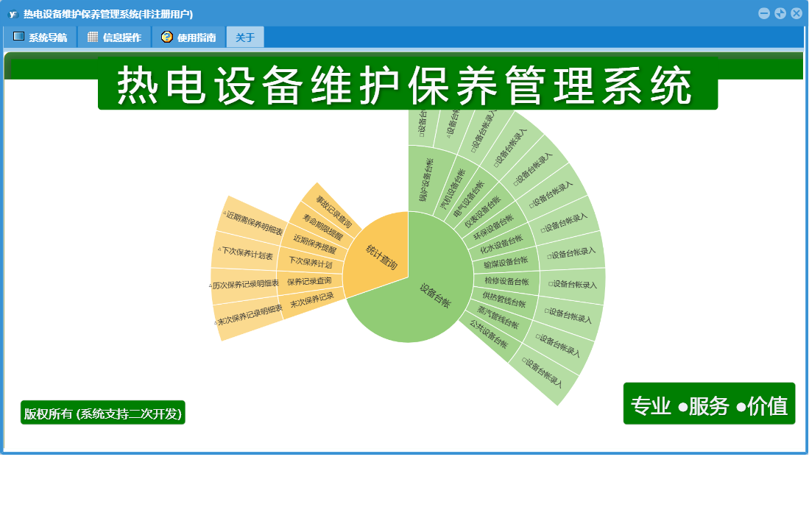
Task: Select 汽机设备台帐 segment
Action: pyautogui.click(x=453, y=189)
